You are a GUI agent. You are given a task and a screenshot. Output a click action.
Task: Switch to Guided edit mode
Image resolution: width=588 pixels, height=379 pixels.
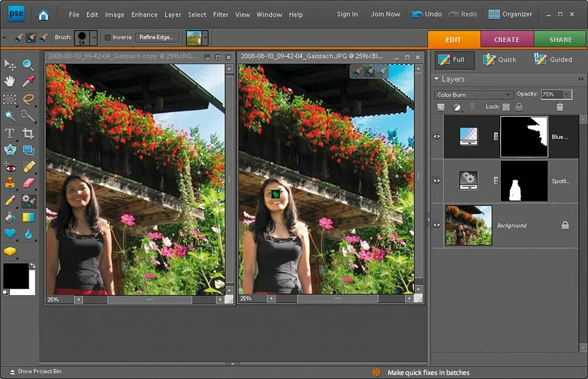coord(553,59)
